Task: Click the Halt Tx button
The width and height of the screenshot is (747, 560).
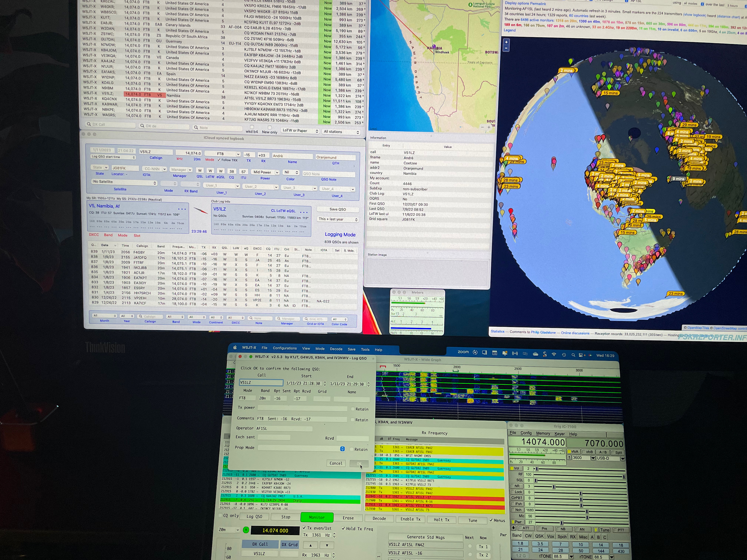Action: click(x=441, y=519)
